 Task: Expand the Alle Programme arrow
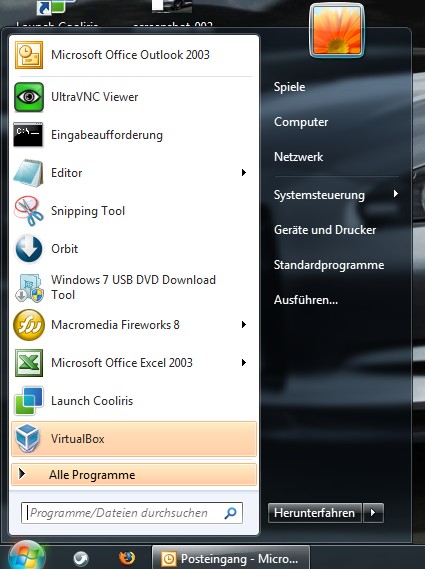[22, 474]
